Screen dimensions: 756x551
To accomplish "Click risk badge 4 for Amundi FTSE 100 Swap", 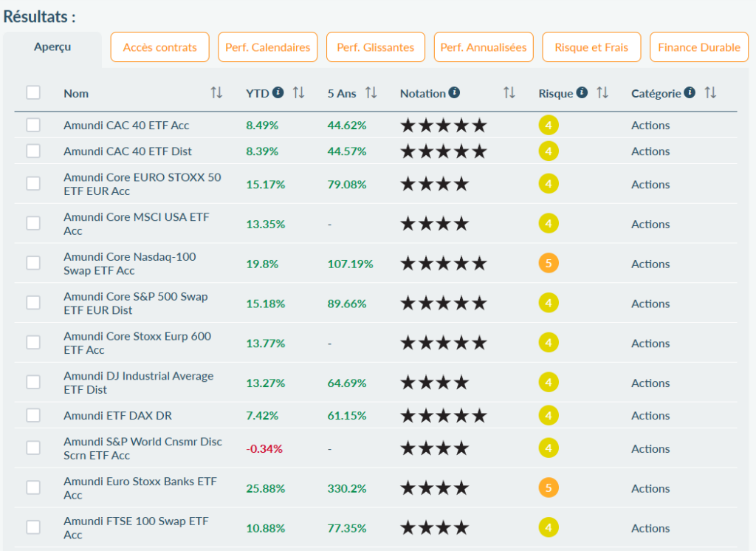I will pyautogui.click(x=549, y=527).
